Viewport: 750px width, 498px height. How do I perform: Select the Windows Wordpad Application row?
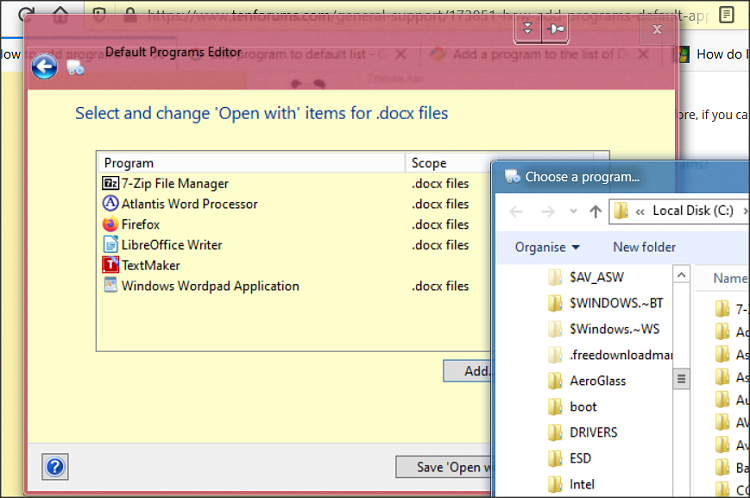(294, 286)
